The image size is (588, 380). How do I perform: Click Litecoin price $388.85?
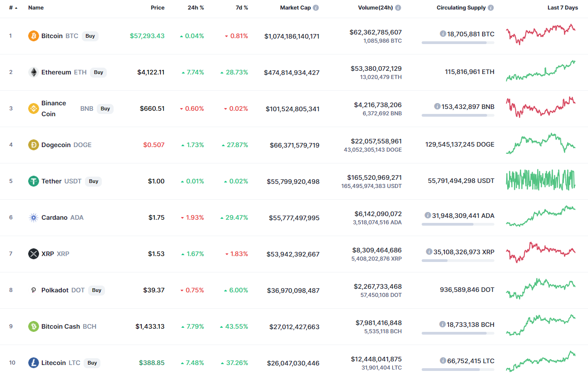coord(152,363)
